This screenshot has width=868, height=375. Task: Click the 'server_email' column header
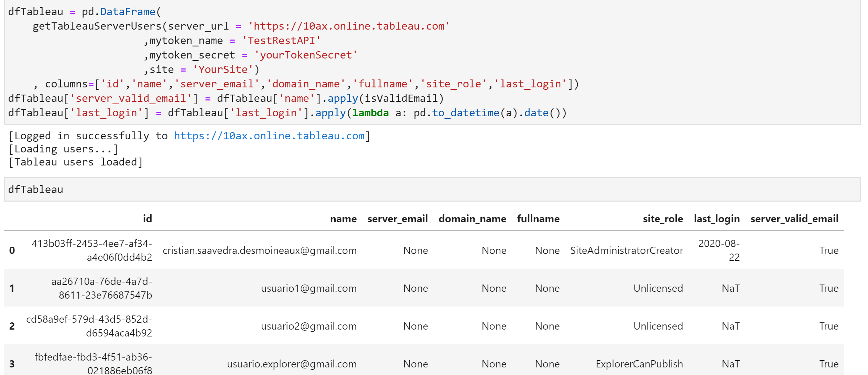click(x=397, y=219)
